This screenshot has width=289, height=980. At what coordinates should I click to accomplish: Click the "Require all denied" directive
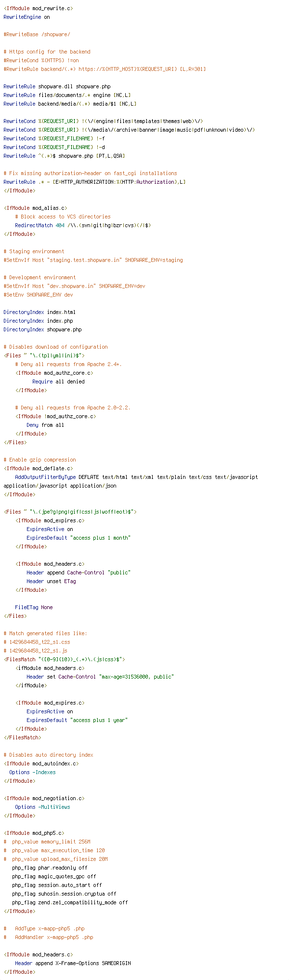point(58,381)
